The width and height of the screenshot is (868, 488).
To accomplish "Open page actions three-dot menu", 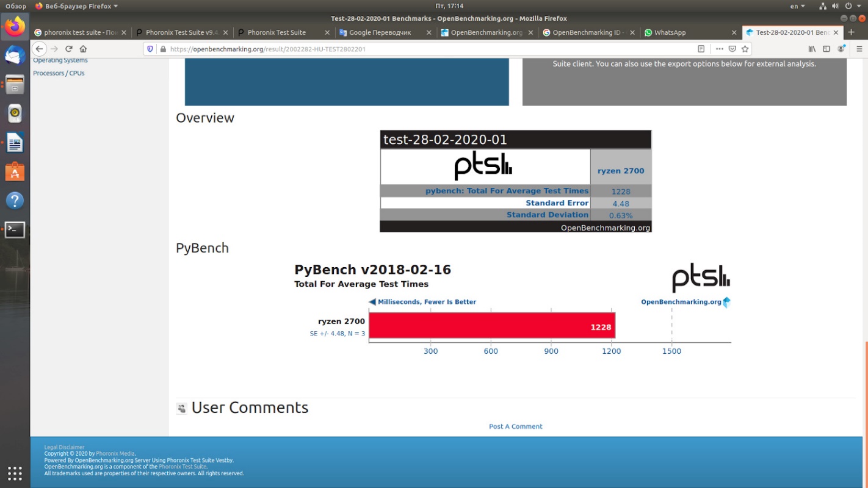I will (720, 49).
